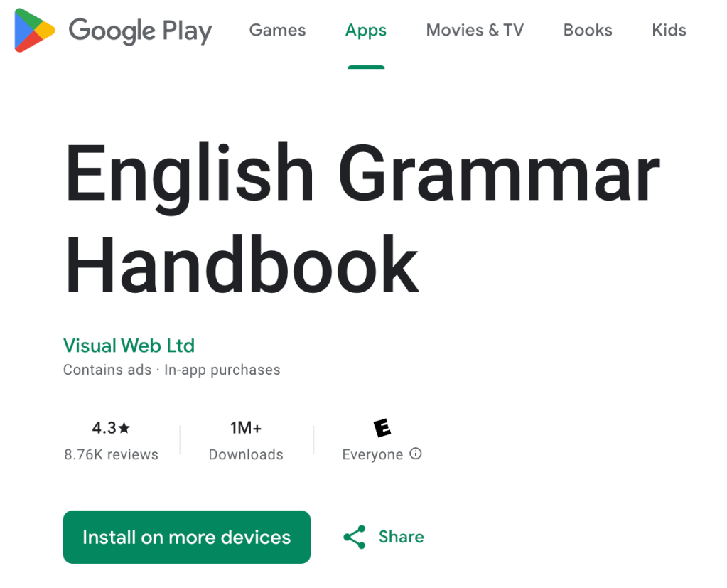Click the 4.3 star rating
Screen dimensions: 727x588
click(111, 428)
